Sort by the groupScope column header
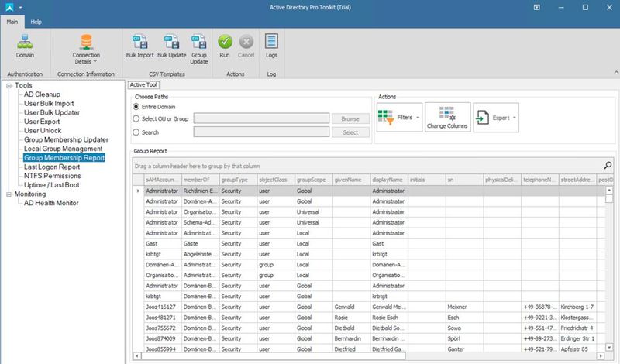This screenshot has height=364, width=620. pos(314,180)
